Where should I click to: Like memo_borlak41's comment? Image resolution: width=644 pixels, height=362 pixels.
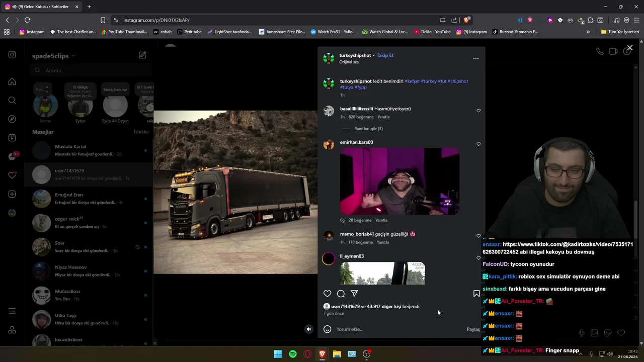(478, 236)
